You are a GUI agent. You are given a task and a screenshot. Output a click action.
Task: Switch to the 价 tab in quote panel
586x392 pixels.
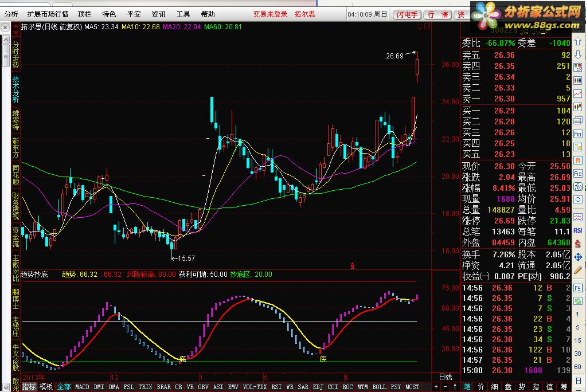click(480, 387)
